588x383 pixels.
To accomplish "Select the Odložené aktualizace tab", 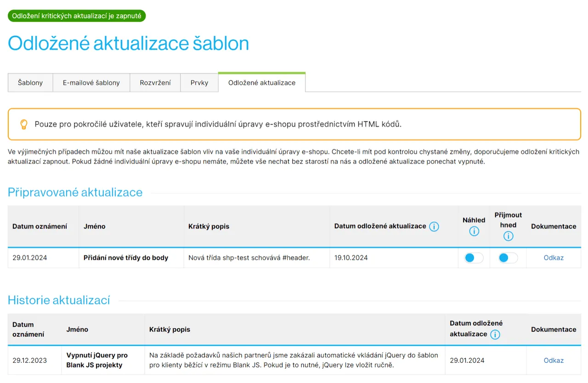I will coord(262,83).
